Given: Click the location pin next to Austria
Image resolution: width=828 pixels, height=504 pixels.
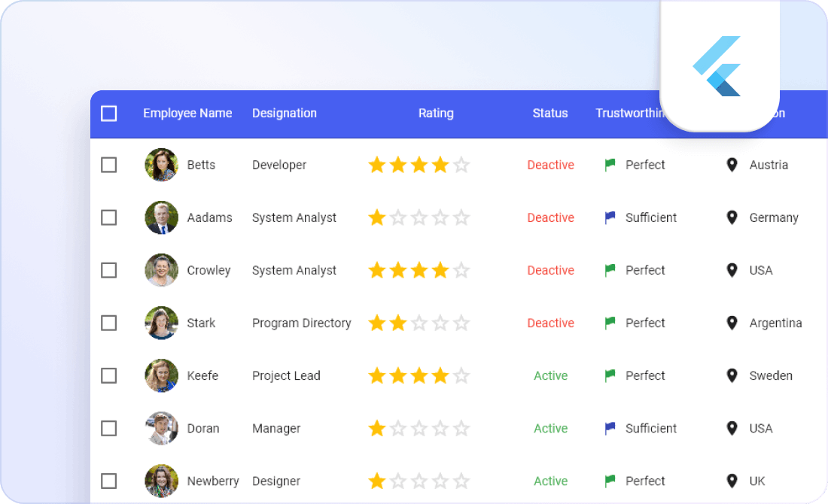Looking at the screenshot, I should [732, 165].
